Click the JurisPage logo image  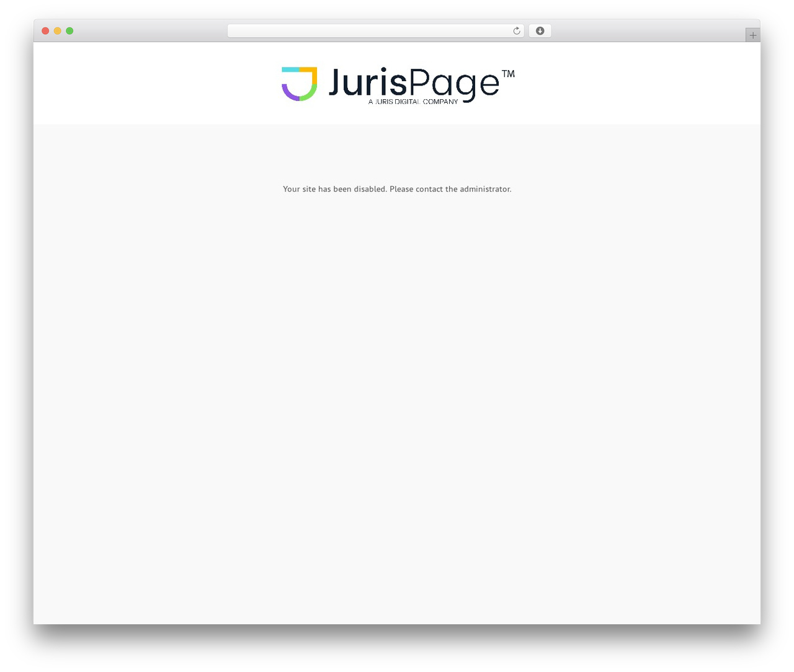click(398, 84)
